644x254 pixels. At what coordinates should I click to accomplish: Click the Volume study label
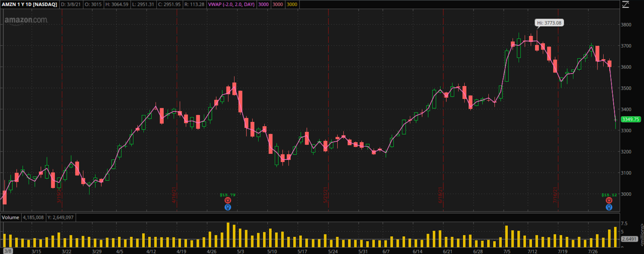click(x=10, y=217)
